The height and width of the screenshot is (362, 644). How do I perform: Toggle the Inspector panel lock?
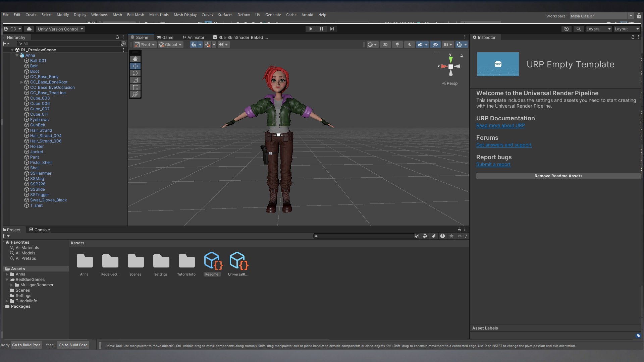click(633, 37)
